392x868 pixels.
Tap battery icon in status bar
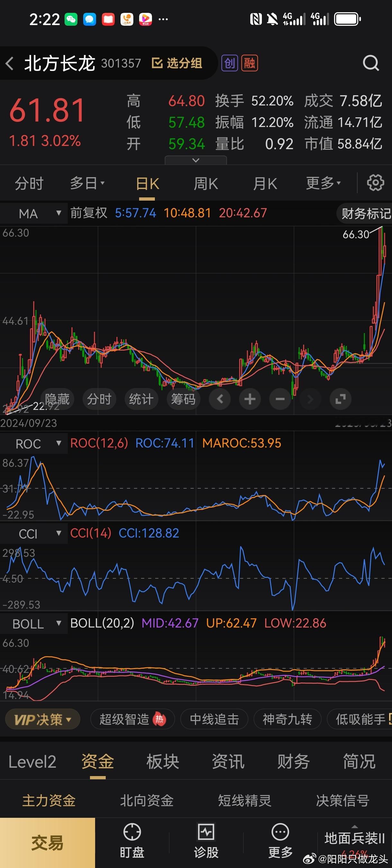click(347, 19)
